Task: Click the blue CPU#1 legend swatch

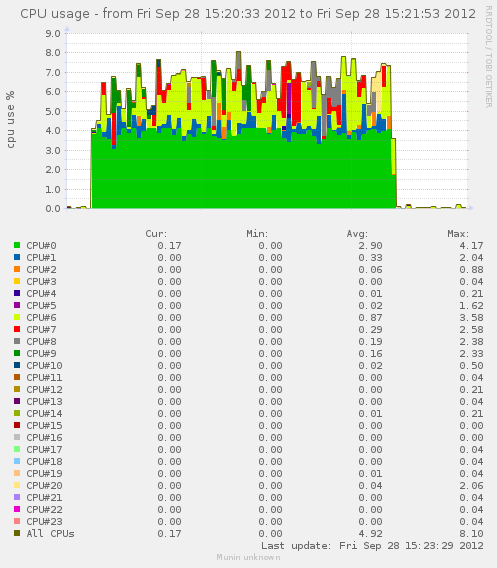Action: (17, 257)
